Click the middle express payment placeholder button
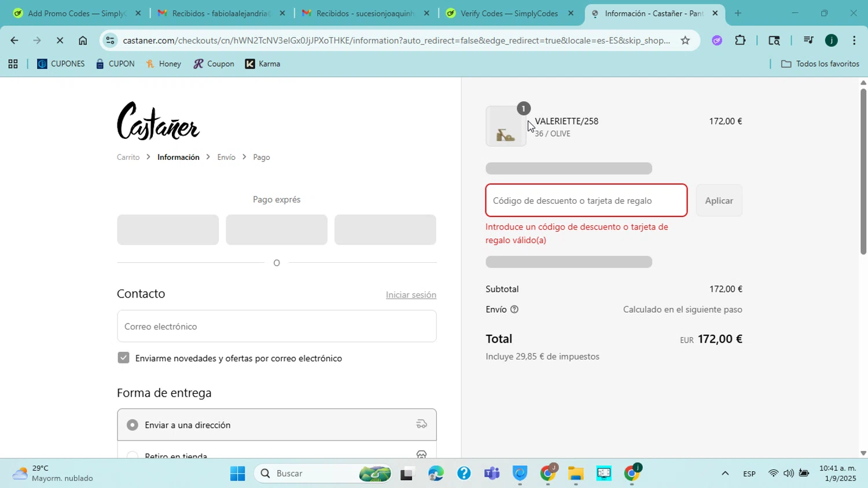Viewport: 868px width, 488px height. [277, 230]
